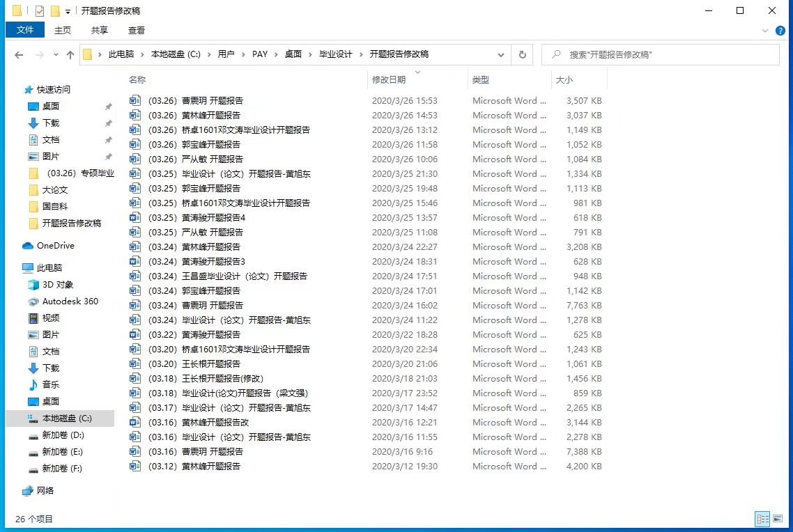Viewport: 793px width, 532px height.
Task: Open recent locations dropdown arrow
Action: coord(56,54)
